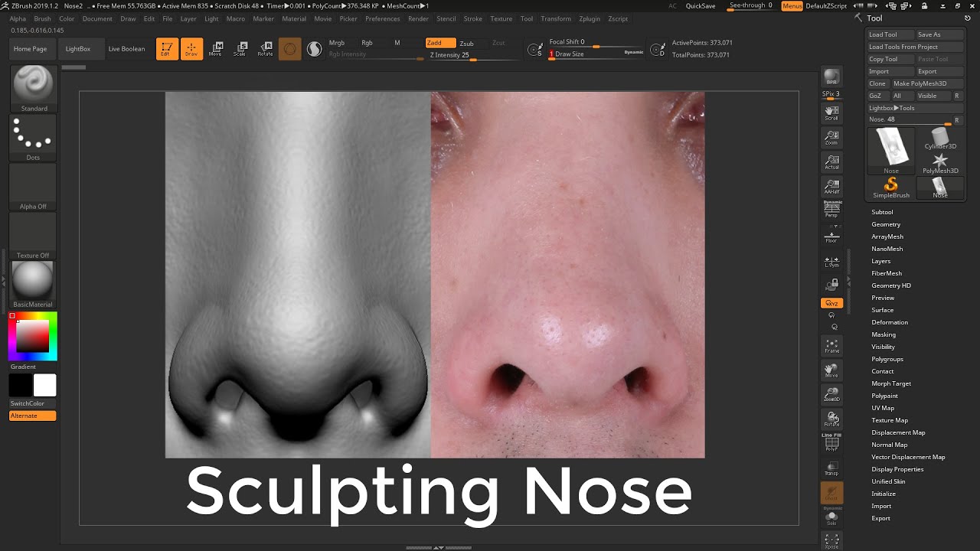Expand the Subtool palette section
980x551 pixels.
click(882, 212)
